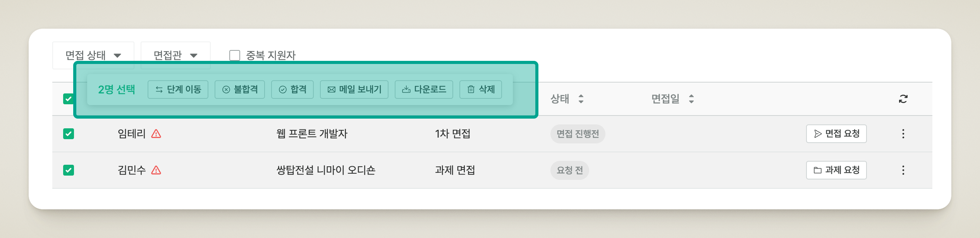
Task: Click the 합격 pass button
Action: [x=292, y=90]
